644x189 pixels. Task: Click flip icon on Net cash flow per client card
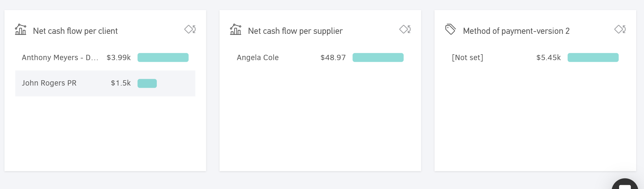pos(190,29)
